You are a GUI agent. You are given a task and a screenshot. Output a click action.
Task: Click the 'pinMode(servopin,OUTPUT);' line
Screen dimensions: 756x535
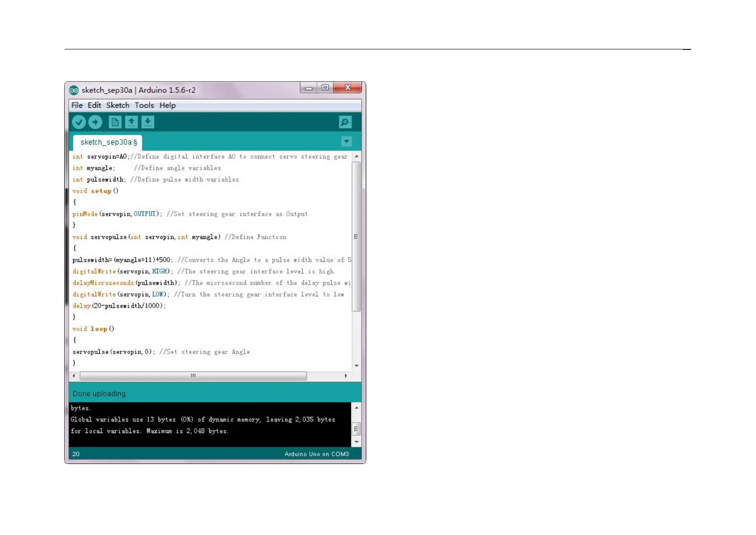tap(190, 214)
